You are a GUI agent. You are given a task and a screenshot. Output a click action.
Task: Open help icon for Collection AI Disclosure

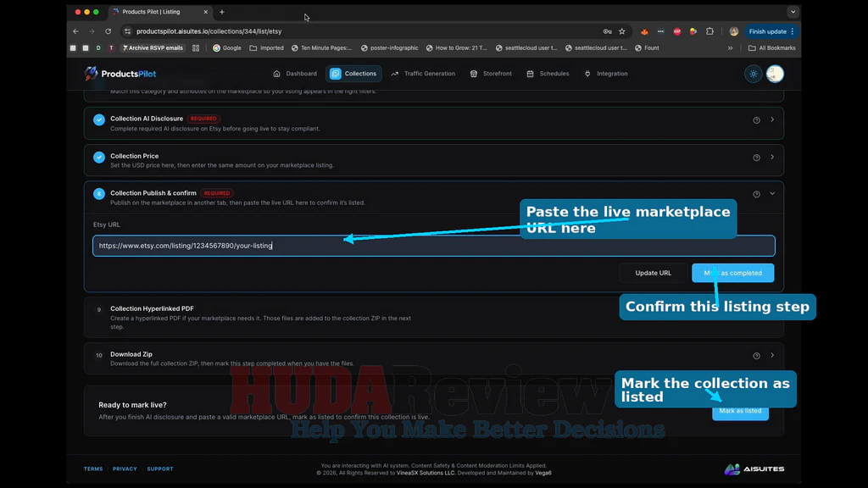(756, 120)
